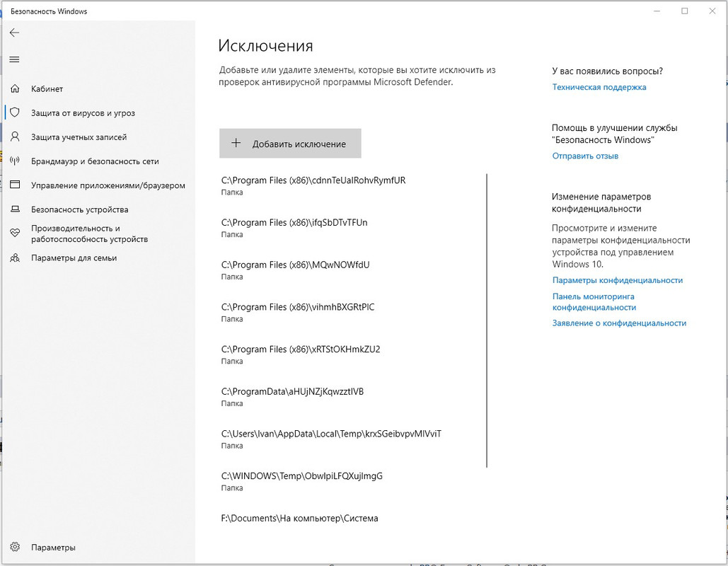Click the home icon beside Кабинет
This screenshot has width=728, height=566.
(x=15, y=88)
